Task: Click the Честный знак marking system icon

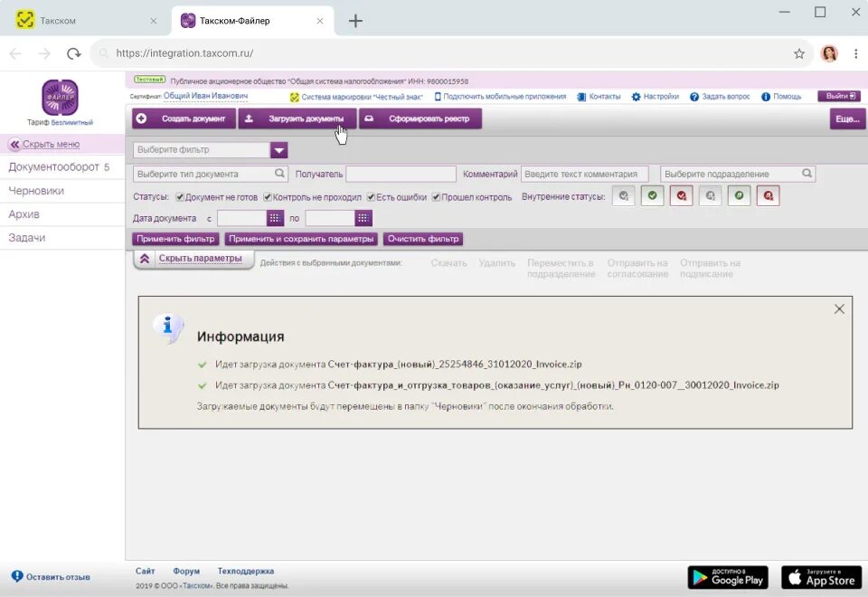Action: tap(295, 97)
